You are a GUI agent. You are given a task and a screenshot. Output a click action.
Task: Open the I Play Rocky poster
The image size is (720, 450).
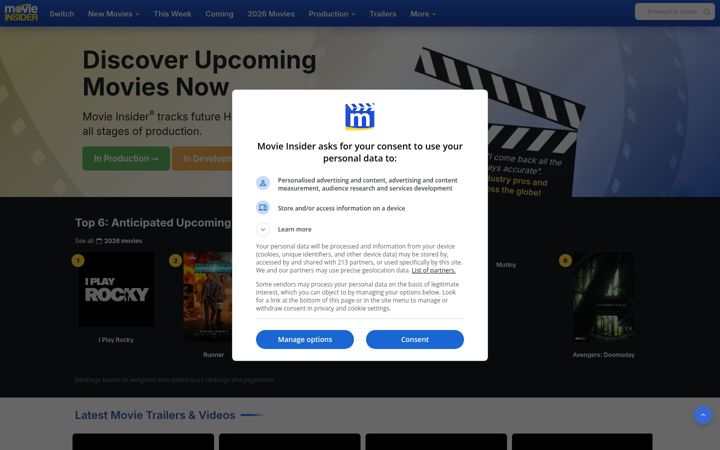[116, 289]
